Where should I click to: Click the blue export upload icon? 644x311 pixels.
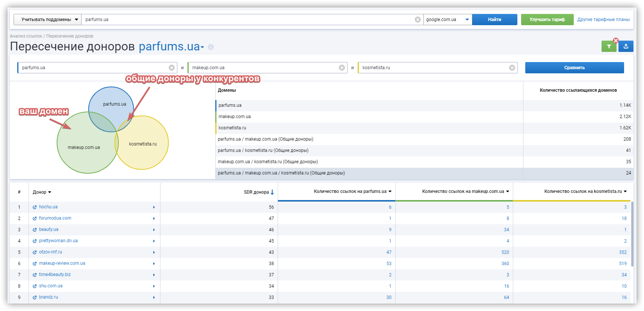click(626, 46)
